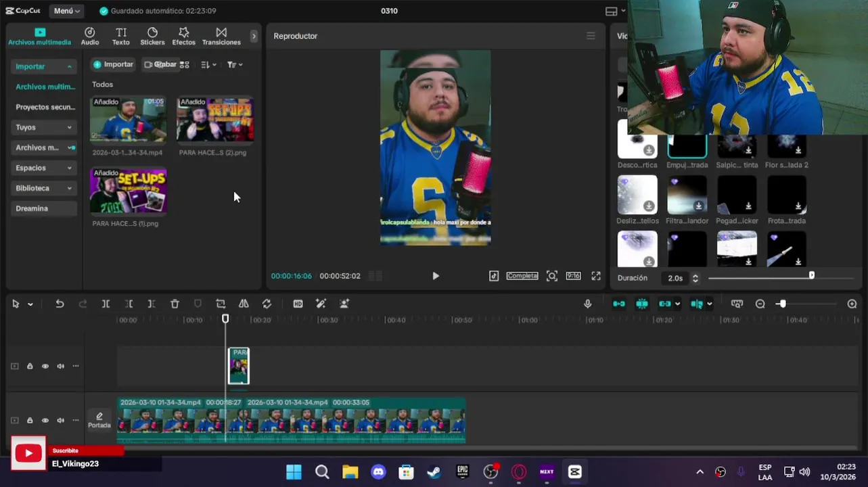Open the Texto tab
Viewport: 868px width, 487px height.
tap(121, 37)
